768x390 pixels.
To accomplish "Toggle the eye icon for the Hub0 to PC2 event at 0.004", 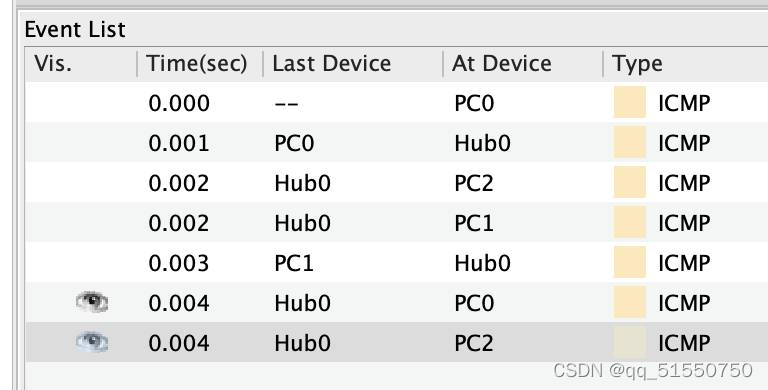I will tap(92, 342).
